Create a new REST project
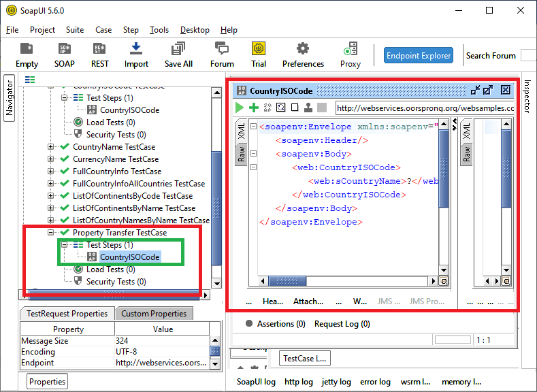 [x=99, y=55]
